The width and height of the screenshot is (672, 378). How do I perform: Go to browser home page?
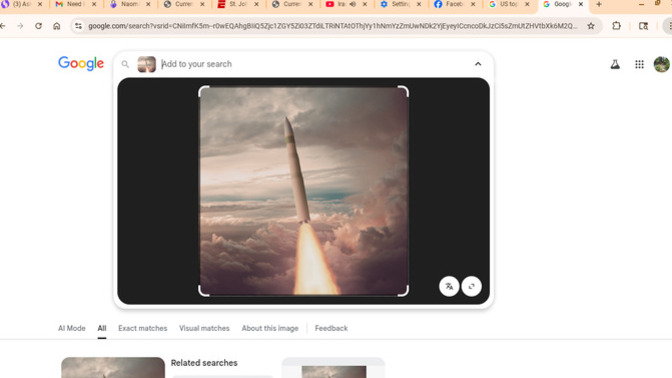(57, 26)
